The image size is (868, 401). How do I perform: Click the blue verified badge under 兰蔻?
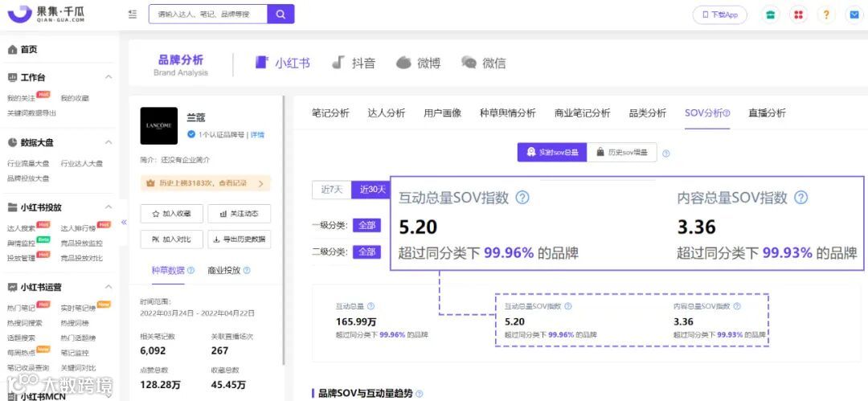pyautogui.click(x=191, y=134)
